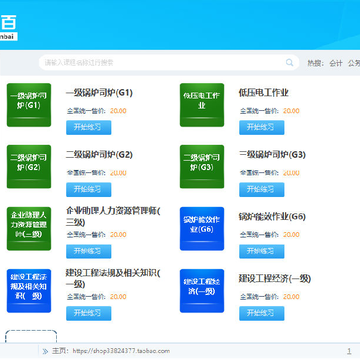Start practice for 二级锅炉司炉(G2)

(x=89, y=189)
